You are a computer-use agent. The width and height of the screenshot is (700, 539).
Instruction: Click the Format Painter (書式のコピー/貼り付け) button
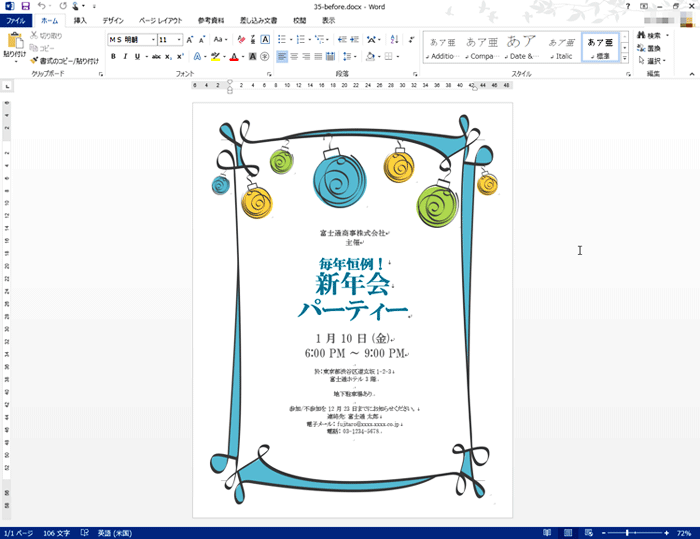(64, 61)
